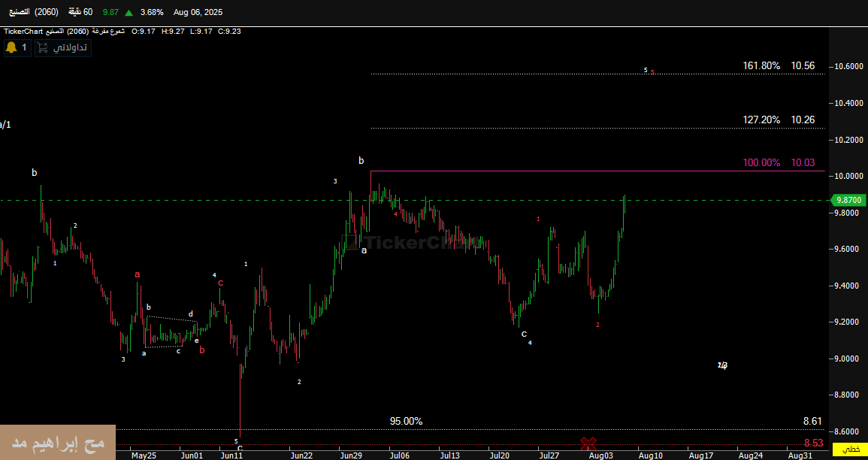Click the red 8.53 price level label
Screen dimensions: 868x460
(x=814, y=443)
